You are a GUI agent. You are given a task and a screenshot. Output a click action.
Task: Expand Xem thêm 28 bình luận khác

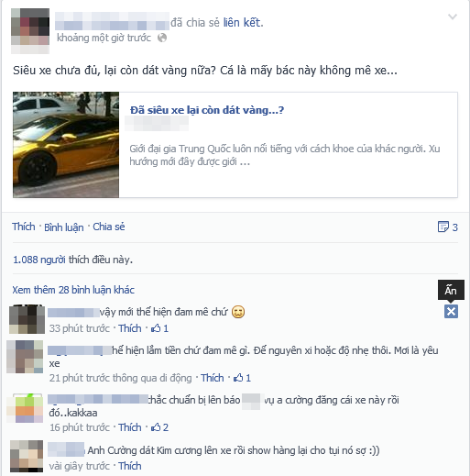coord(73,290)
